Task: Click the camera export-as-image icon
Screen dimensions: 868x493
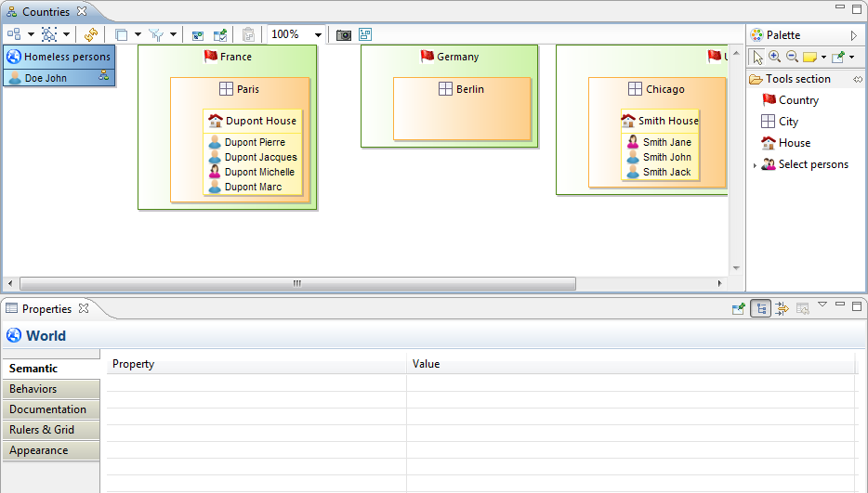Action: 344,34
